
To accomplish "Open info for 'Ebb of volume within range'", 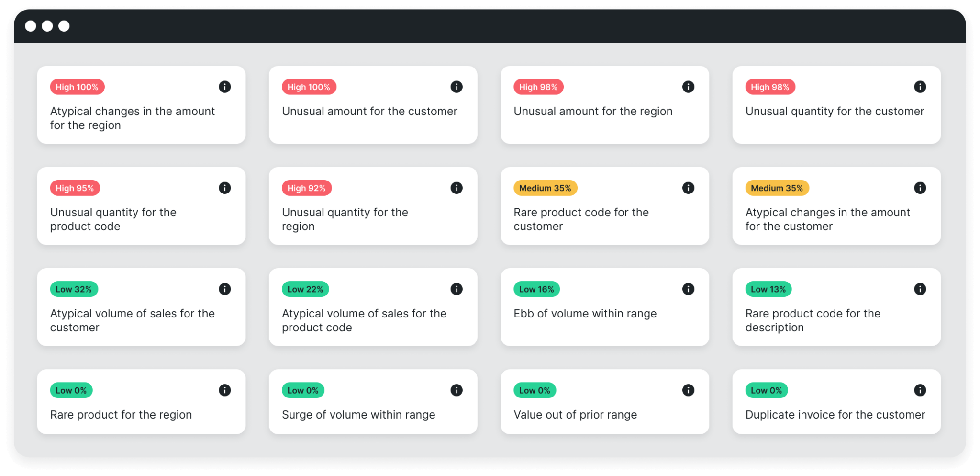I will (x=688, y=289).
